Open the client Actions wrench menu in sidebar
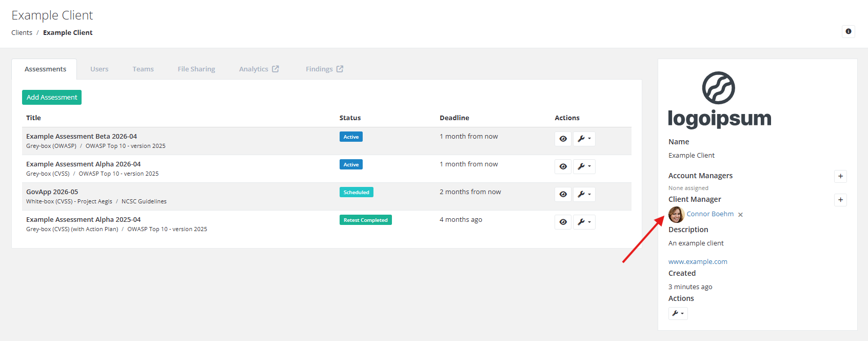Image resolution: width=868 pixels, height=341 pixels. 678,313
